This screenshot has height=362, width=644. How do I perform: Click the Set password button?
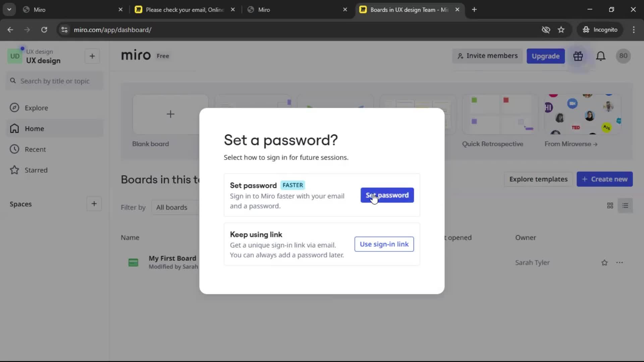tap(387, 195)
